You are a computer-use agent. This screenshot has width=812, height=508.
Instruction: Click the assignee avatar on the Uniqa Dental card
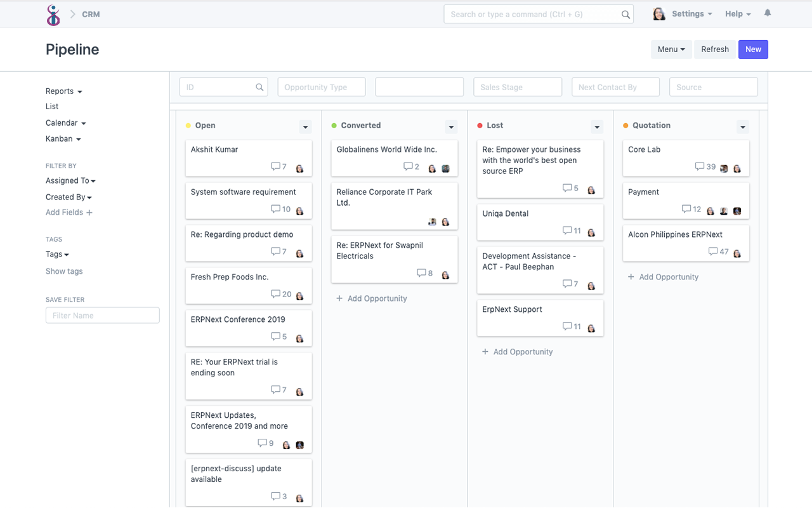[591, 231]
